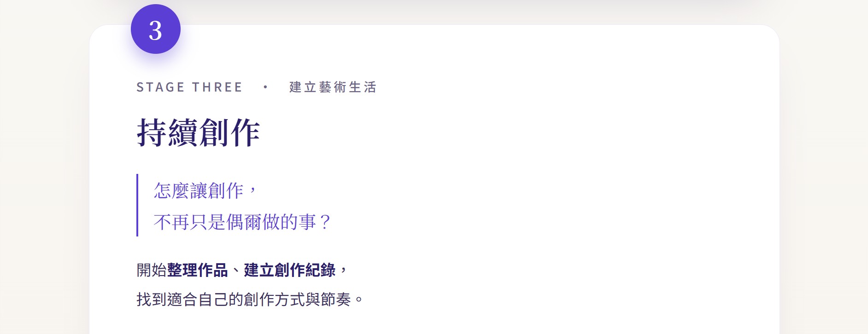Click the bold text "整理作品"
868x334 pixels.
[x=198, y=270]
